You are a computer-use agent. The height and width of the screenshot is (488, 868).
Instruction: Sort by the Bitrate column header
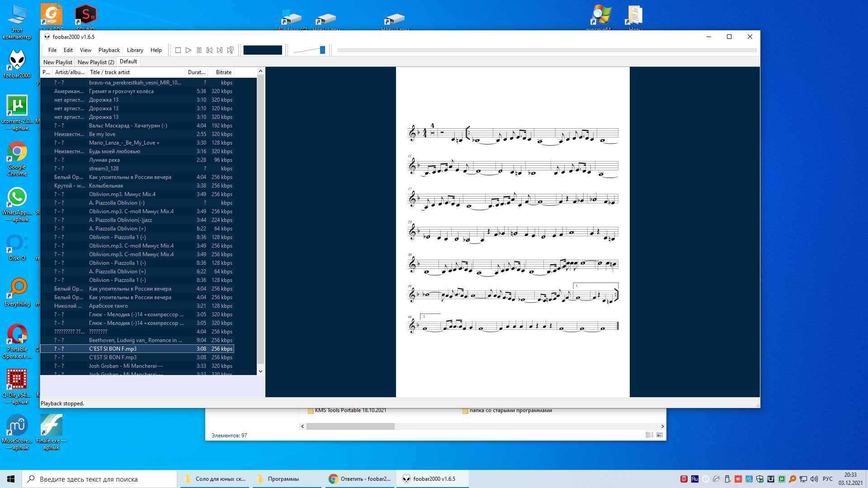223,72
